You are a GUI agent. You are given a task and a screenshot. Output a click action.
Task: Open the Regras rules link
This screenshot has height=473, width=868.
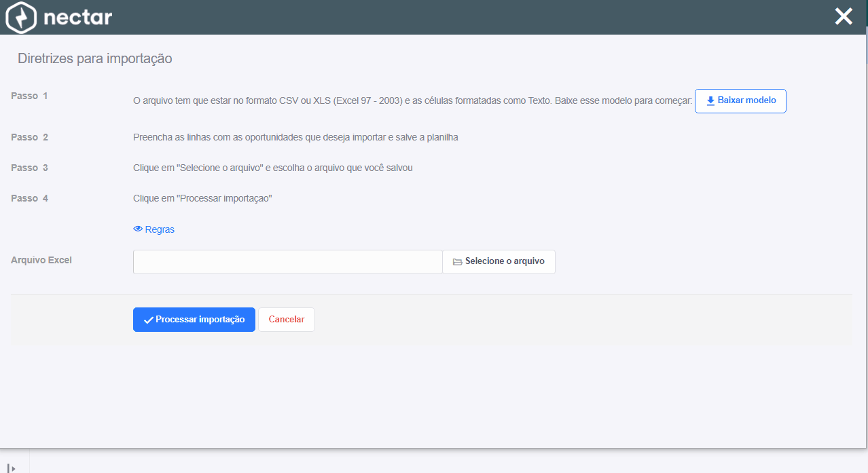pyautogui.click(x=154, y=229)
